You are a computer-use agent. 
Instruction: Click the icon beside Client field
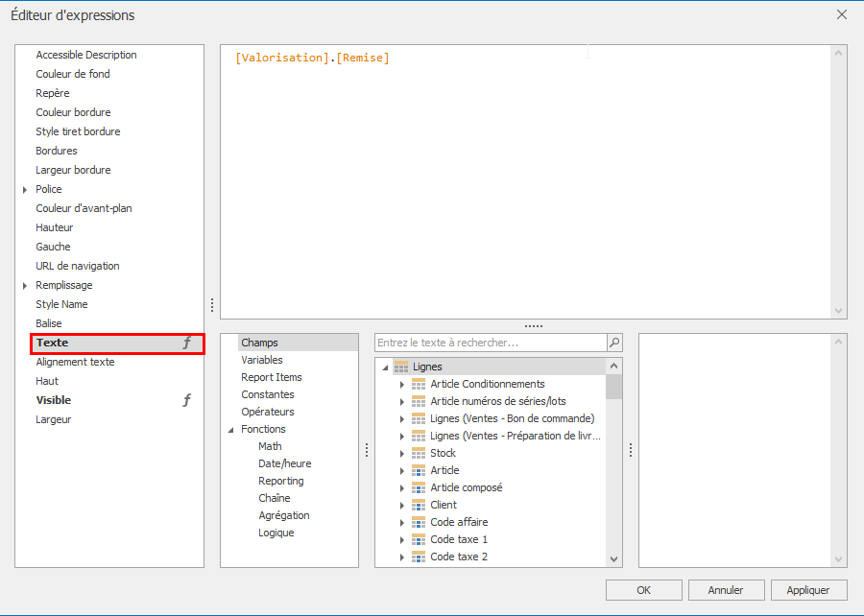pyautogui.click(x=418, y=505)
